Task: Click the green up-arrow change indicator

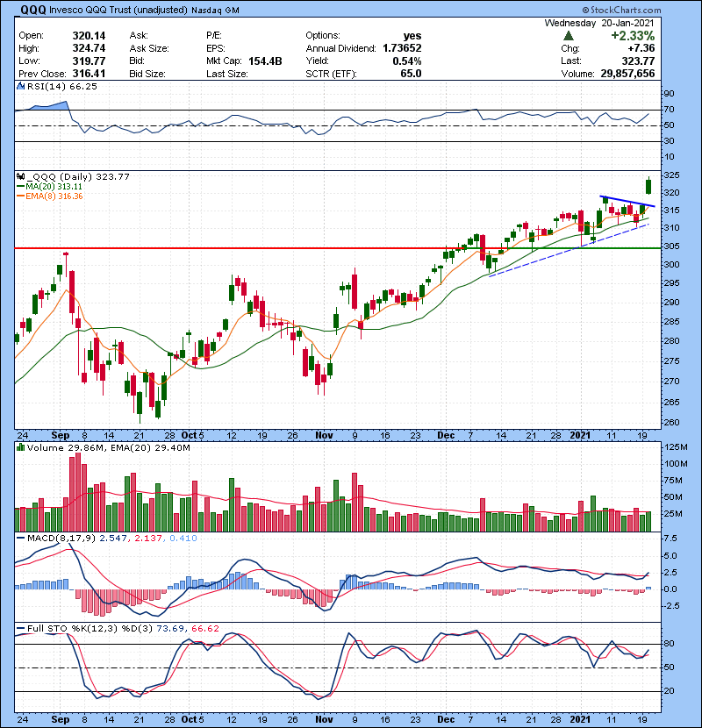Action: point(569,36)
